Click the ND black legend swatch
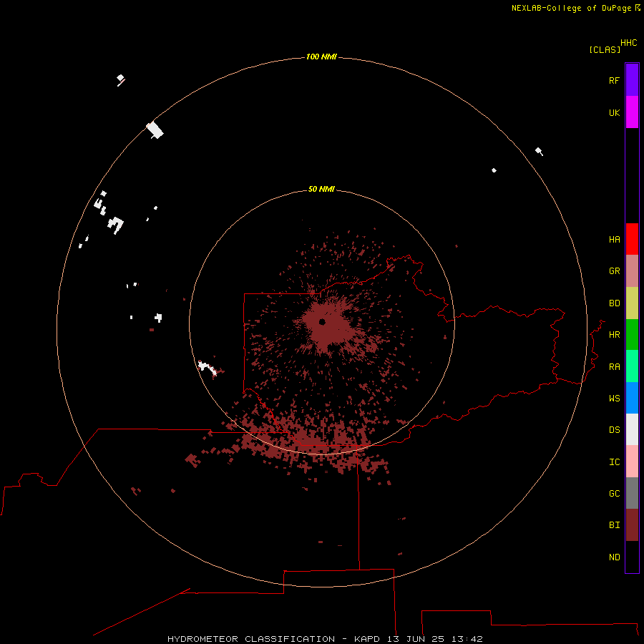Screen dimensions: 644x644 pos(632,557)
